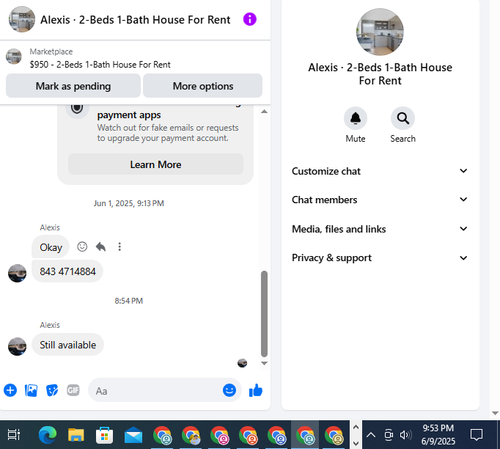
Task: Click the header listing avatar thumbnail
Action: [x=22, y=19]
